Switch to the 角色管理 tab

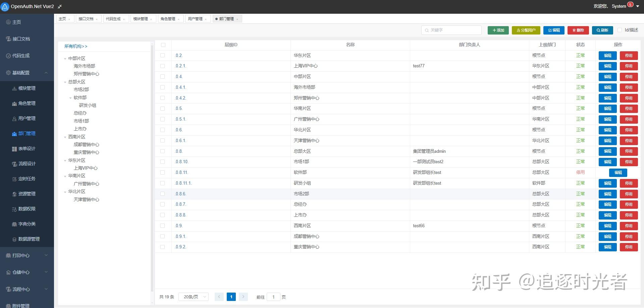click(168, 18)
